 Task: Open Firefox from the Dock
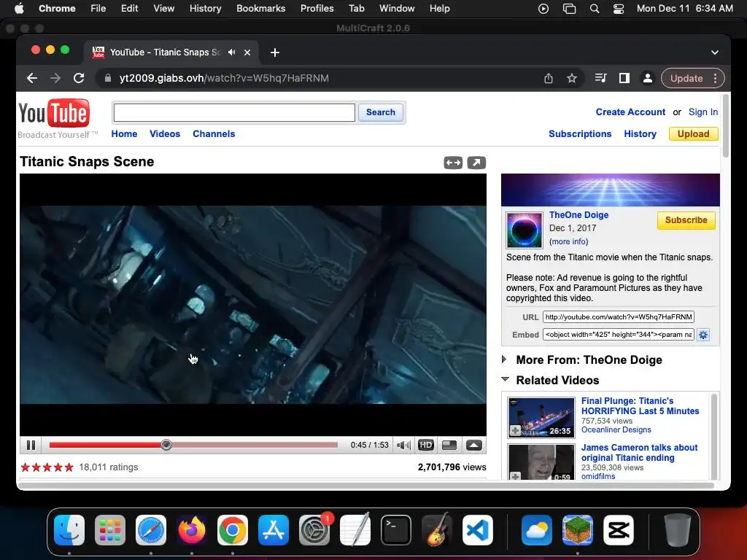[192, 529]
